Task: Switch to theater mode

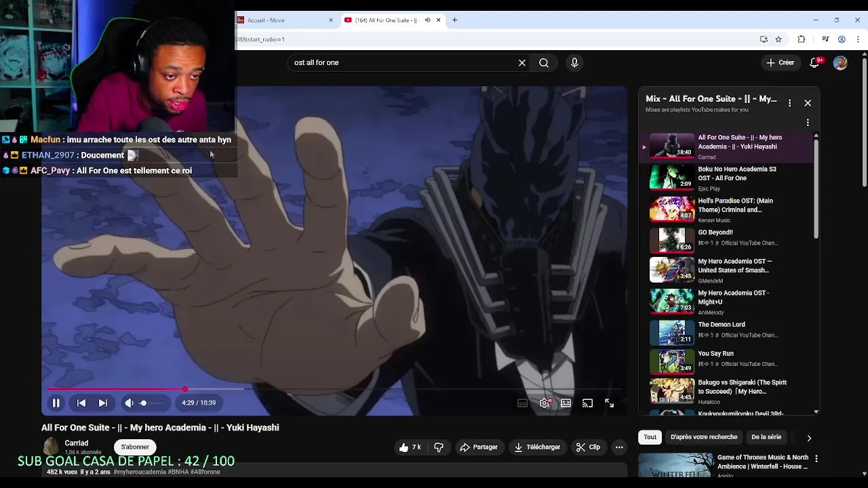Action: [x=566, y=403]
